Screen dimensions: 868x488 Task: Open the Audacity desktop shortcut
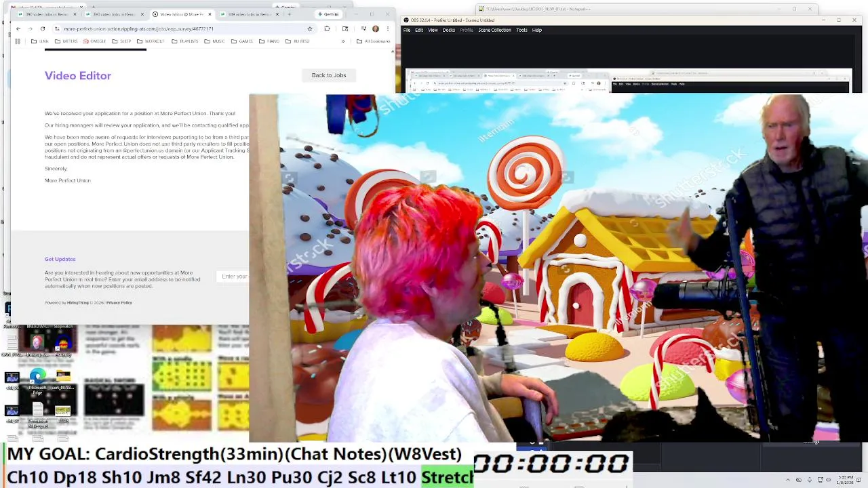(63, 345)
